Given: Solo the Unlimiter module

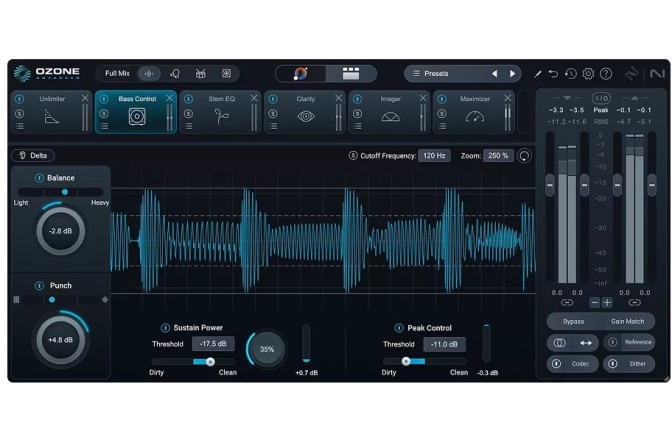Looking at the screenshot, I should (x=19, y=114).
